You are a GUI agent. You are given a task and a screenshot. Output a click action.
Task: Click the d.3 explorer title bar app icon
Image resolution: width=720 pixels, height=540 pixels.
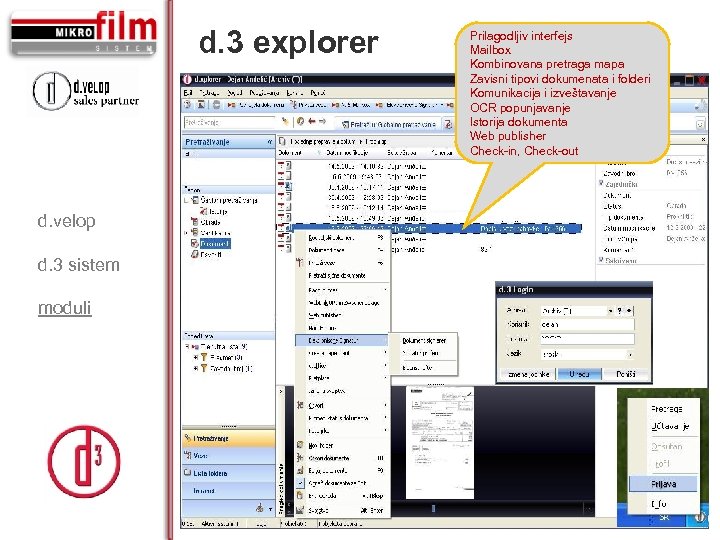tap(187, 79)
